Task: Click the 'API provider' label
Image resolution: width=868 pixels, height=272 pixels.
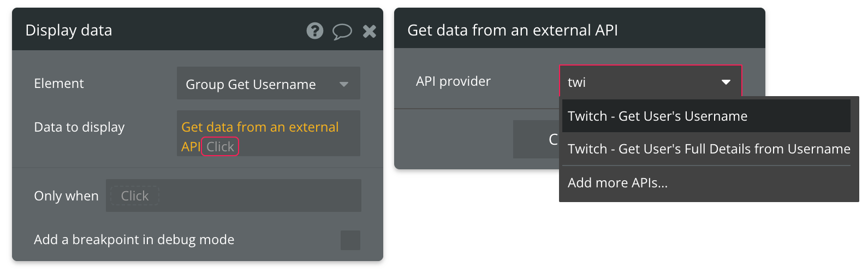Action: coord(453,81)
